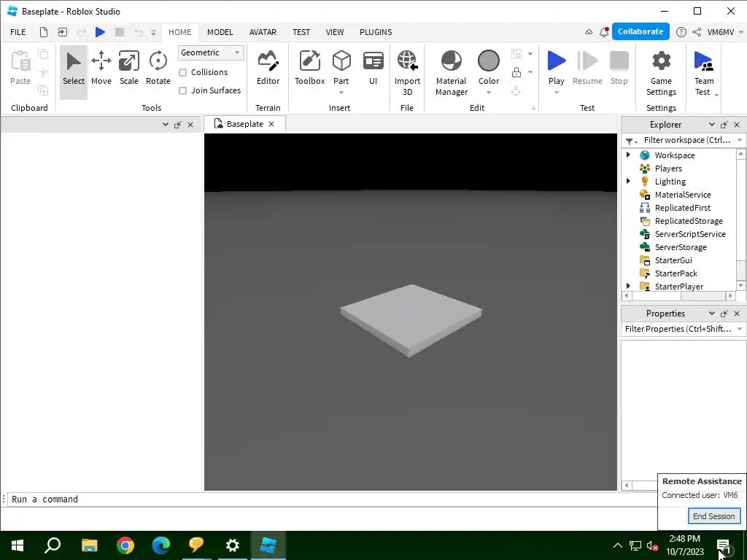Image resolution: width=747 pixels, height=560 pixels.
Task: Open Microsoft Edge from the taskbar
Action: (x=161, y=545)
